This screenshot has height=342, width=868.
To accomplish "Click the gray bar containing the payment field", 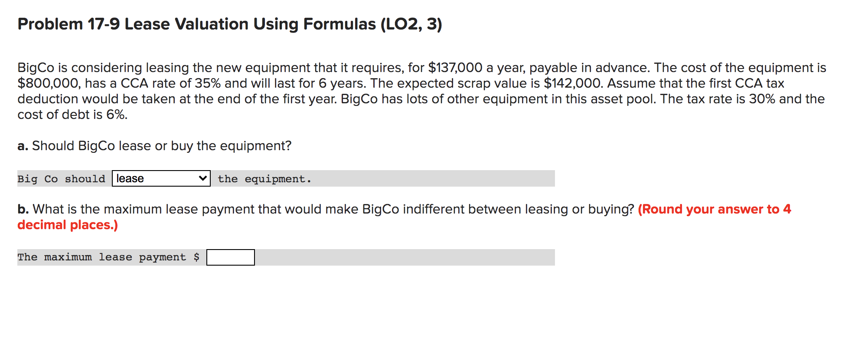I will [390, 257].
